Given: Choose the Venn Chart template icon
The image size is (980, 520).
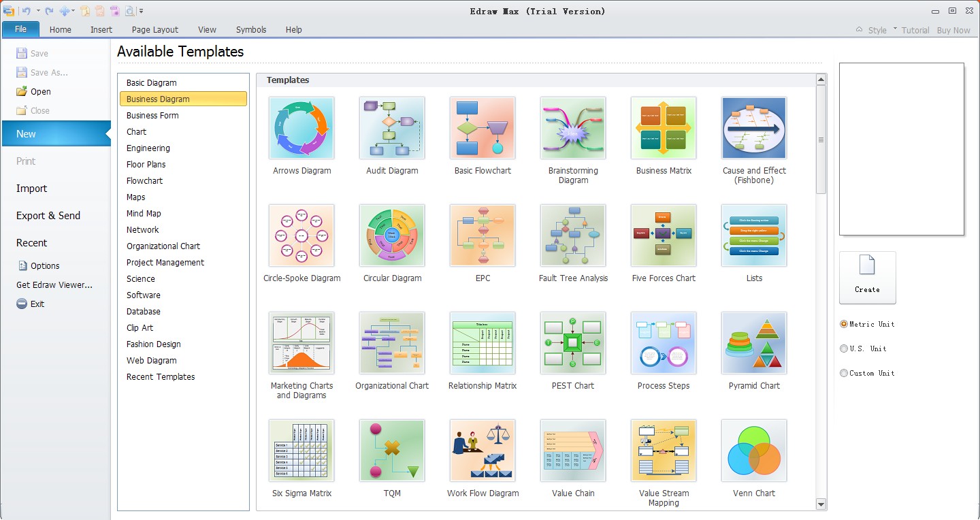Looking at the screenshot, I should [x=754, y=451].
